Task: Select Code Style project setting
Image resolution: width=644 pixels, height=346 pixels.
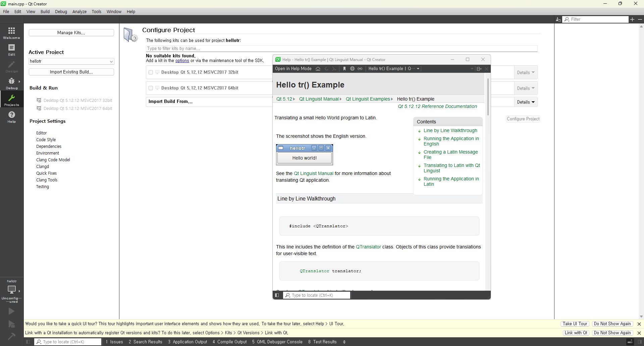Action: click(46, 140)
